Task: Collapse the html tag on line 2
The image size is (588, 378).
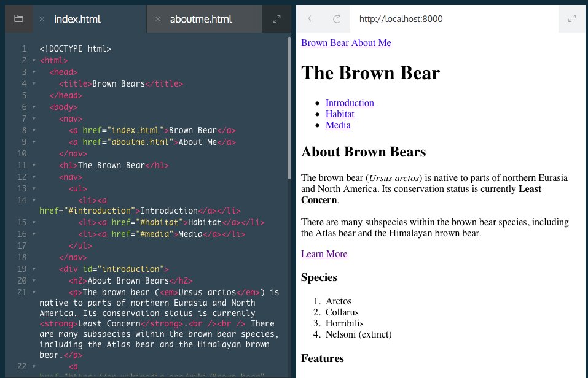Action: pyautogui.click(x=33, y=61)
